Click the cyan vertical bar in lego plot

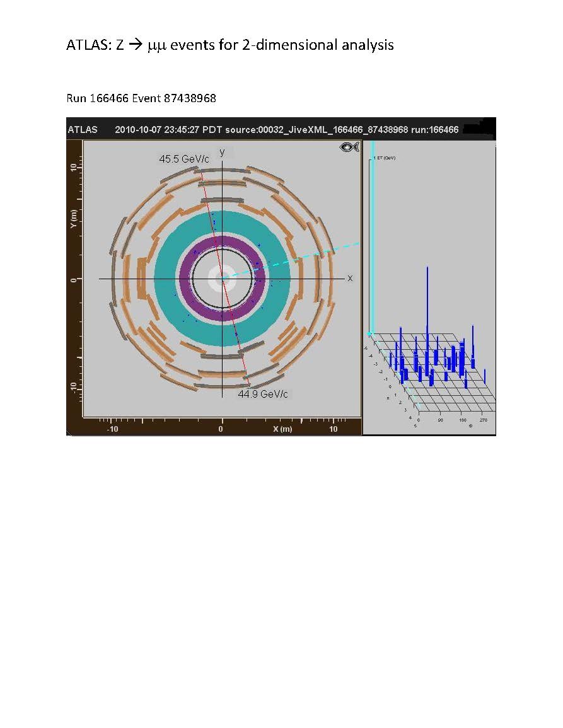coord(372,237)
